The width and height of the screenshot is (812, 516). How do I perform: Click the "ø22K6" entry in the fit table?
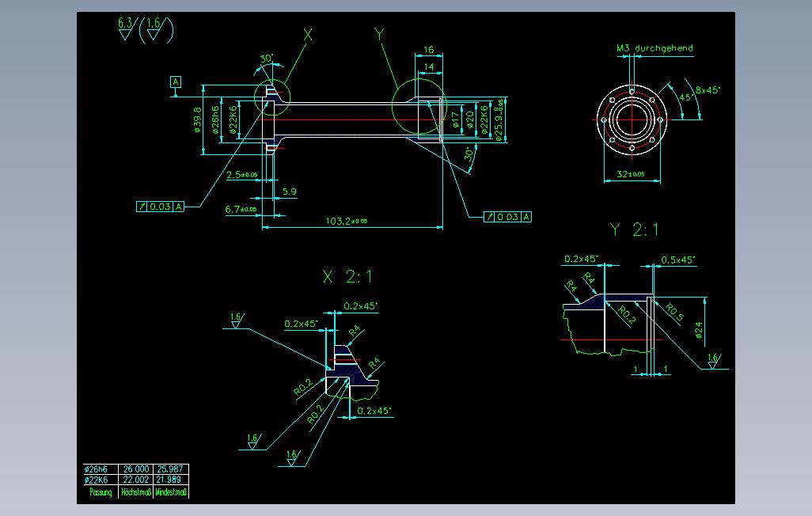97,480
